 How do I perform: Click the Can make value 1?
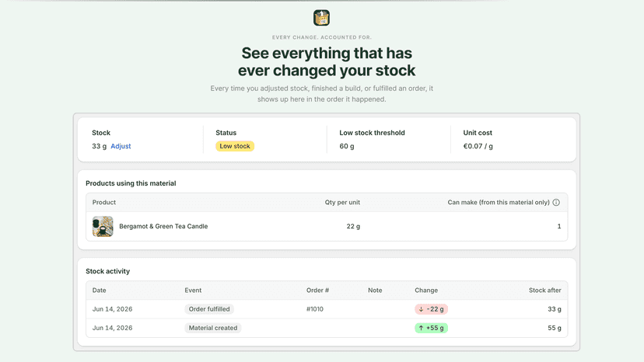(x=559, y=226)
